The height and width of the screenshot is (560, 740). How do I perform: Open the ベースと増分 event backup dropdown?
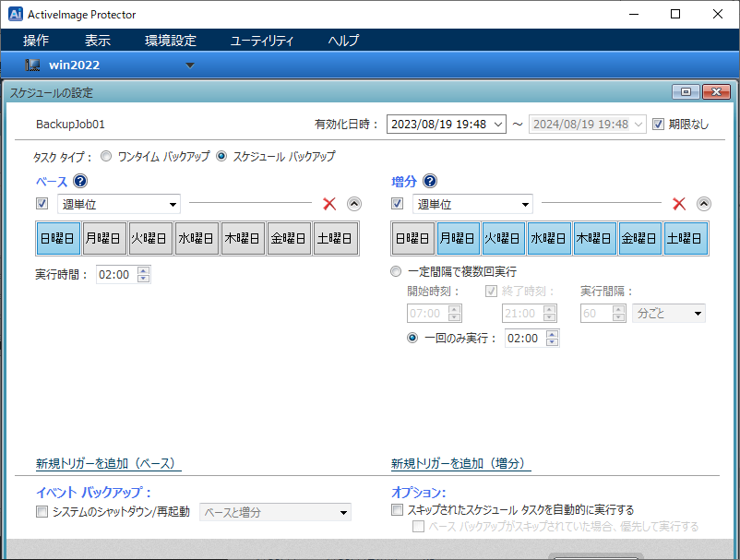tap(276, 512)
